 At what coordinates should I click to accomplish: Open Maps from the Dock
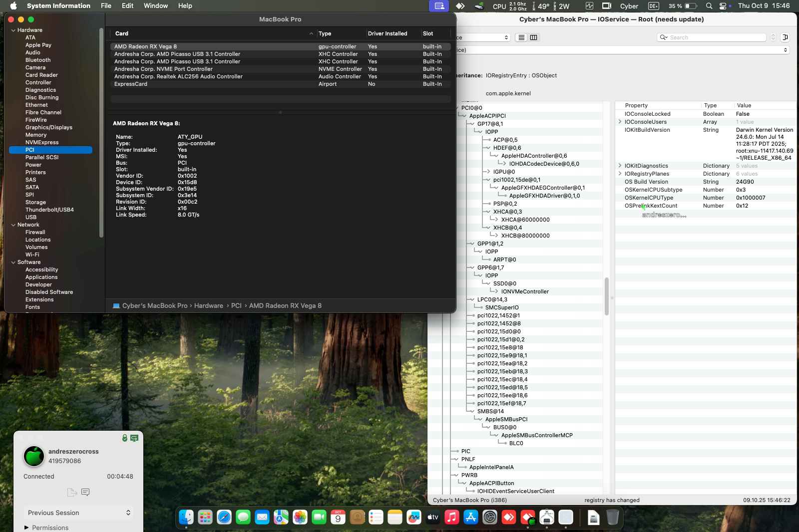(281, 518)
